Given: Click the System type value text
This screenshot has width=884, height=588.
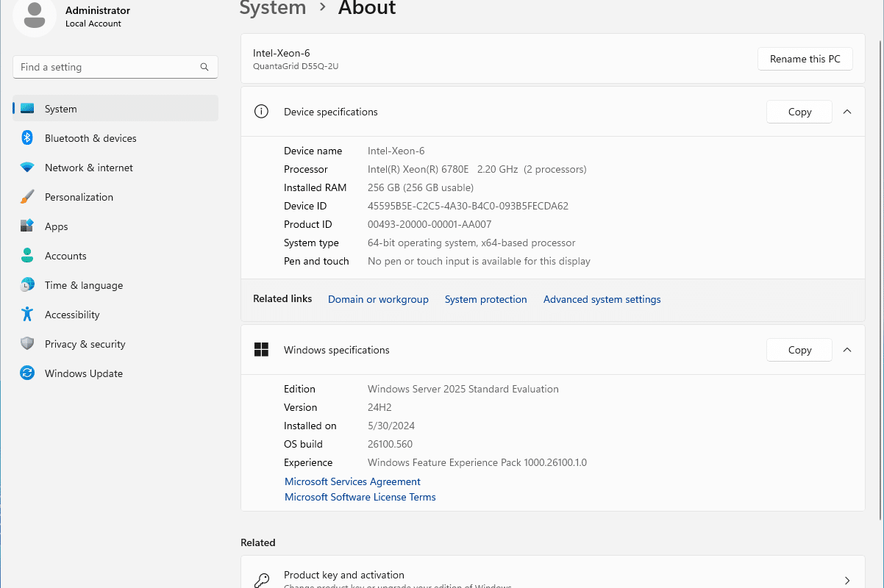Looking at the screenshot, I should click(471, 243).
